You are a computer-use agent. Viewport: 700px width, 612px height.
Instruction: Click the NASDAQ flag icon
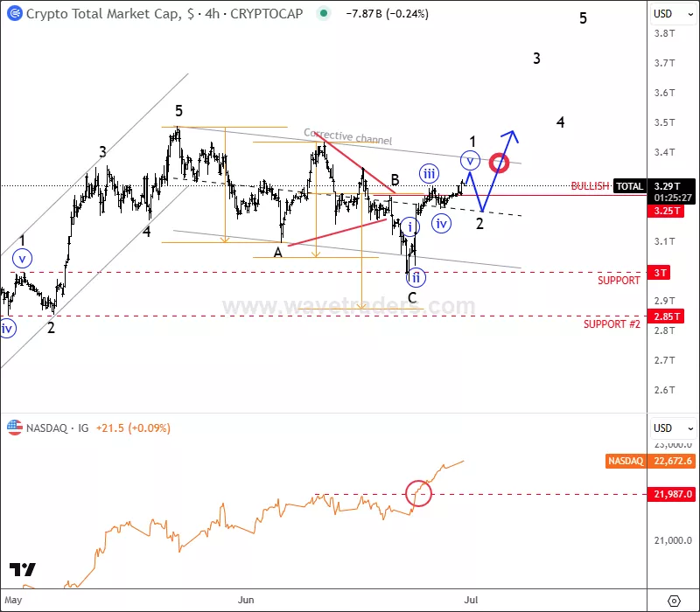click(14, 428)
